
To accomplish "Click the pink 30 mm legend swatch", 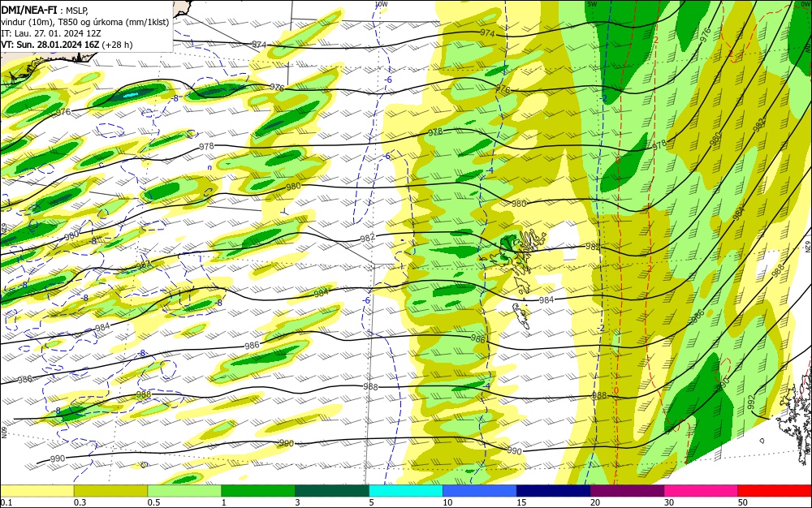I will (702, 491).
